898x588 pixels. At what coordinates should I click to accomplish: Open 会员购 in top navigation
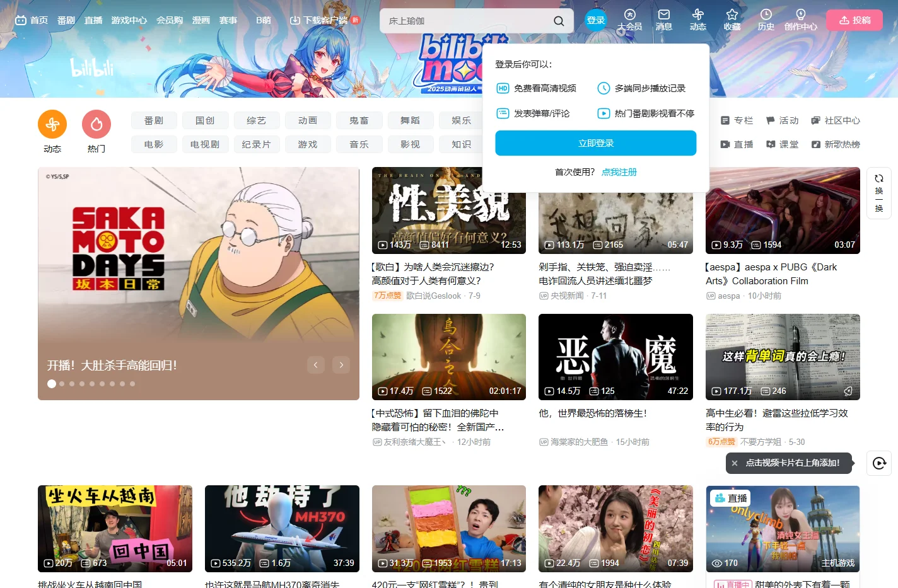pyautogui.click(x=170, y=20)
